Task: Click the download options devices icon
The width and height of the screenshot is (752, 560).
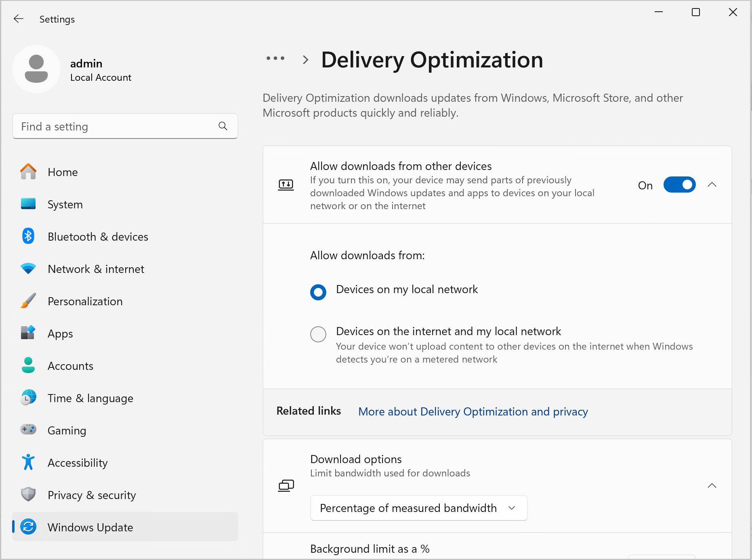Action: point(286,485)
